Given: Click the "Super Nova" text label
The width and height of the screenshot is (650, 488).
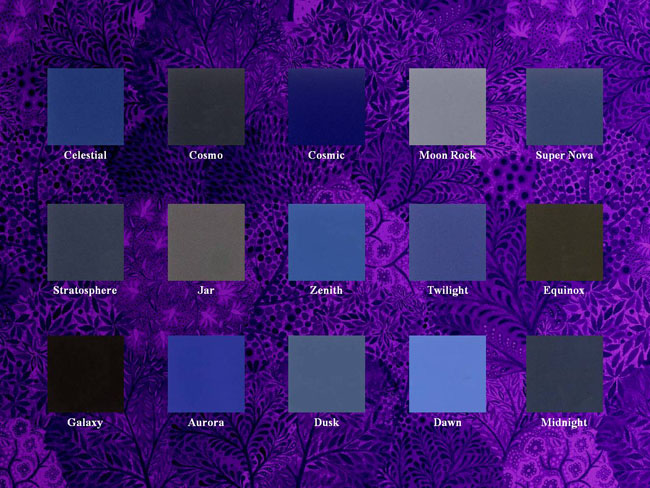Looking at the screenshot, I should 564,156.
